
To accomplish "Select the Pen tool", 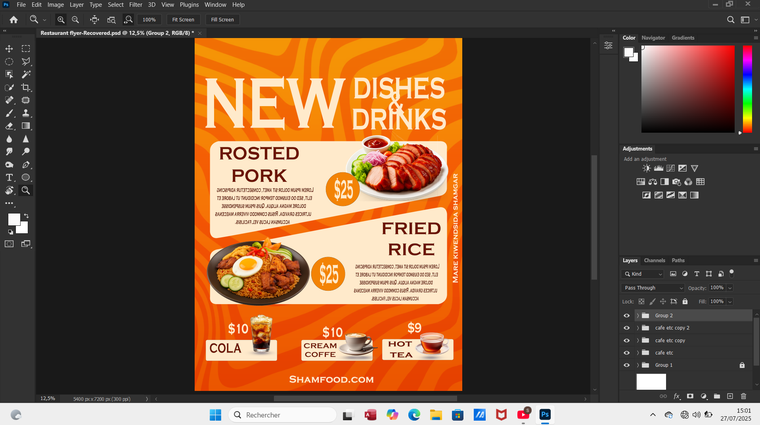I will pos(26,165).
